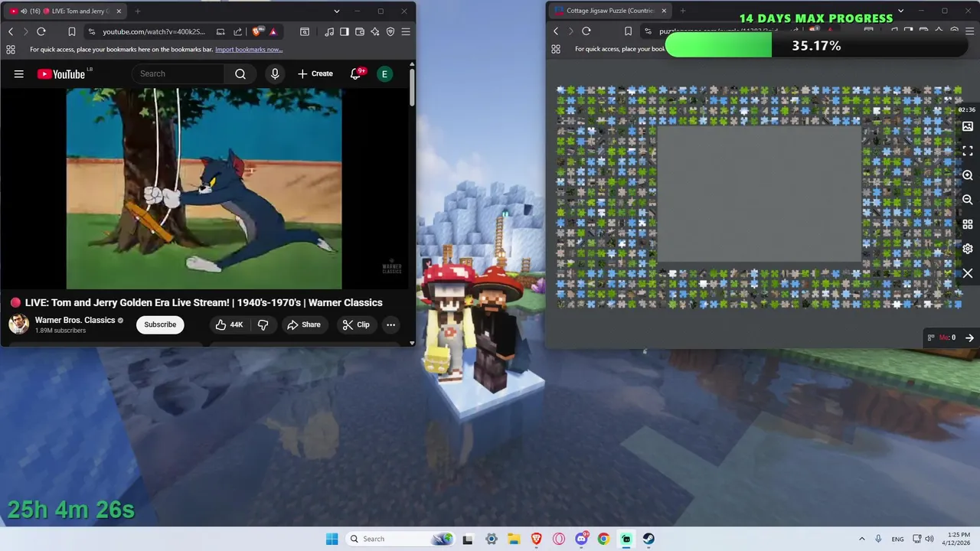
Task: Open the volume icon in system tray
Action: click(x=929, y=539)
